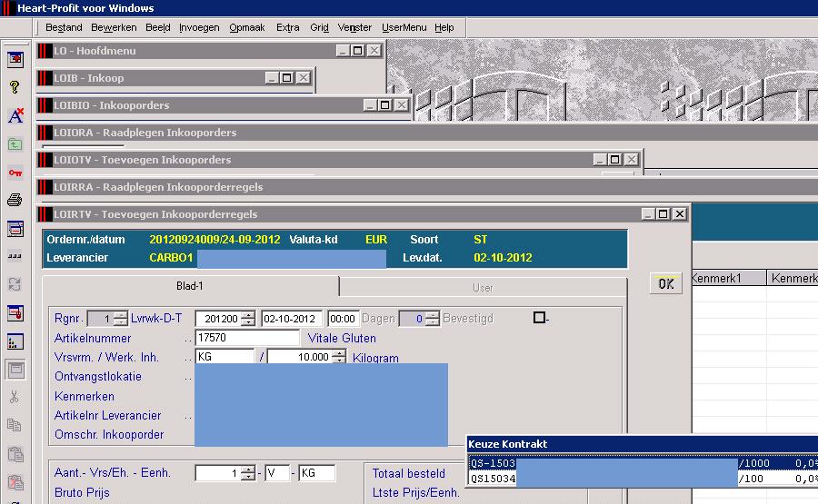Viewport: 818px width, 504px height.
Task: Open the Beeld menu
Action: coord(158,27)
